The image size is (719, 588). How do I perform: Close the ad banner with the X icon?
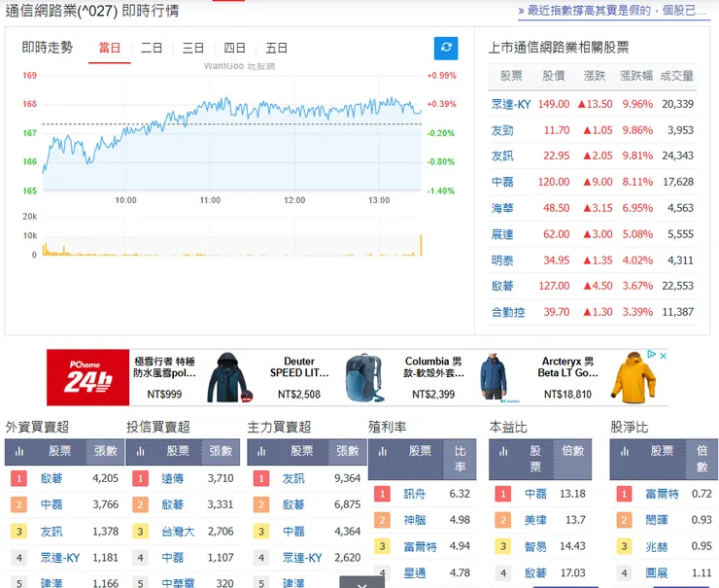[x=663, y=356]
